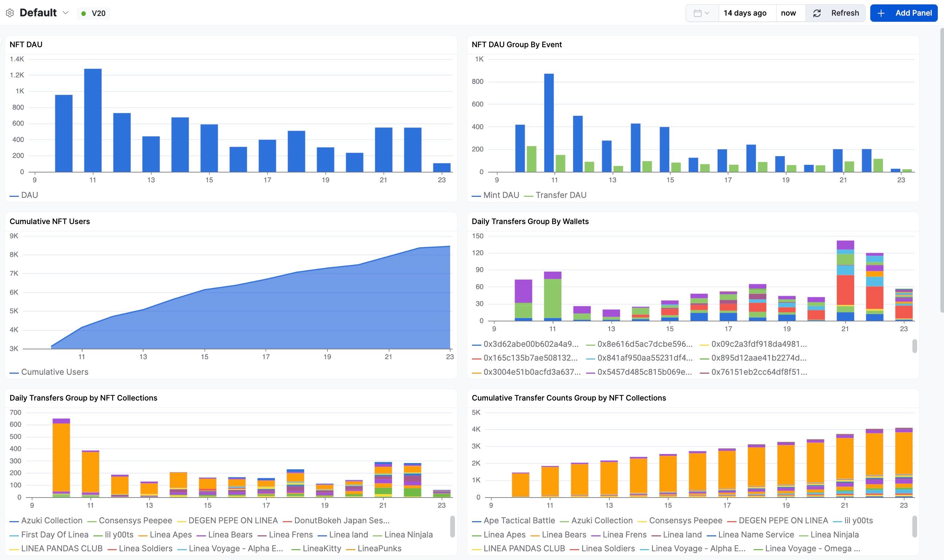Screen dimensions: 944x560
Task: Toggle the Transfer DAU legend series
Action: tap(555, 195)
